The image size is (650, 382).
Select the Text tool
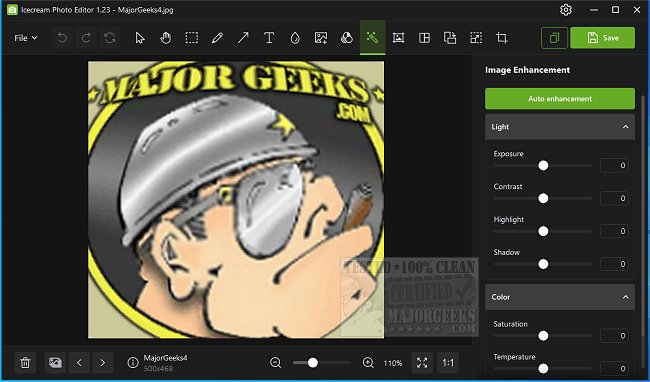pos(269,38)
